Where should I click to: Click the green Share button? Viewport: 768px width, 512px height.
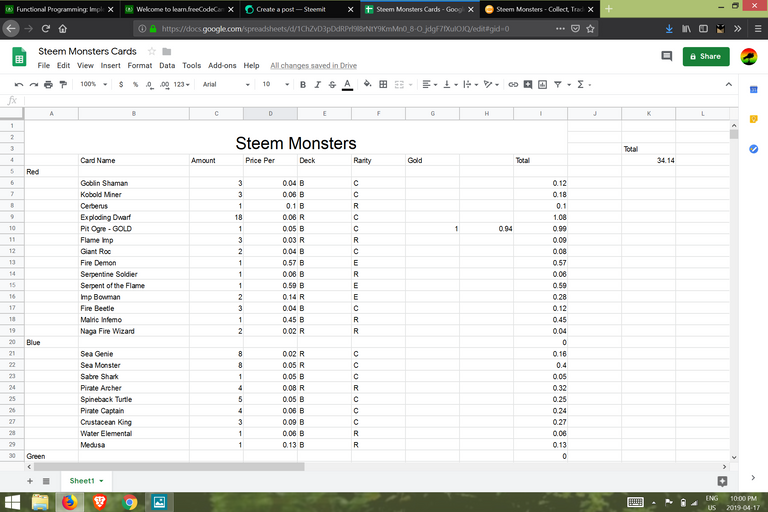coord(706,56)
